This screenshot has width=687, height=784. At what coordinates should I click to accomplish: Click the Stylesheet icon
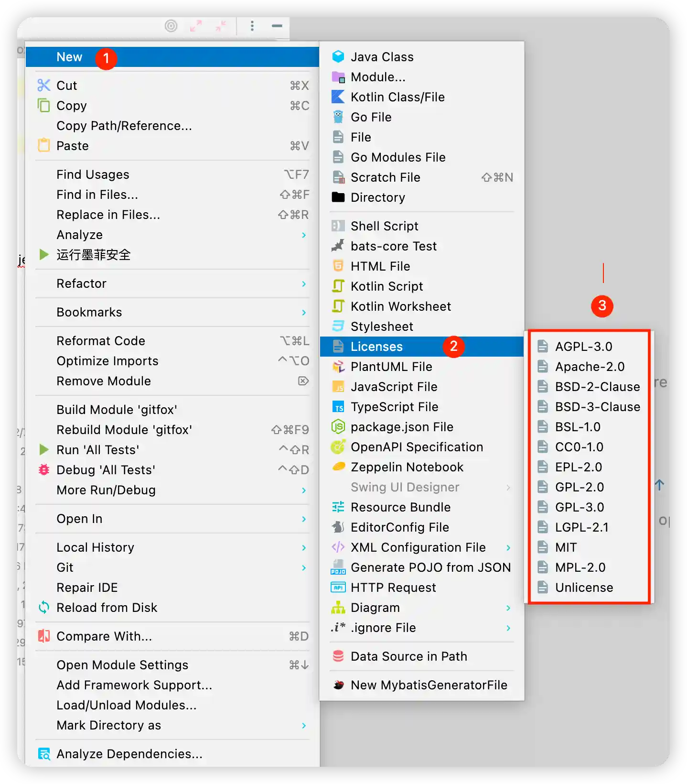click(338, 327)
